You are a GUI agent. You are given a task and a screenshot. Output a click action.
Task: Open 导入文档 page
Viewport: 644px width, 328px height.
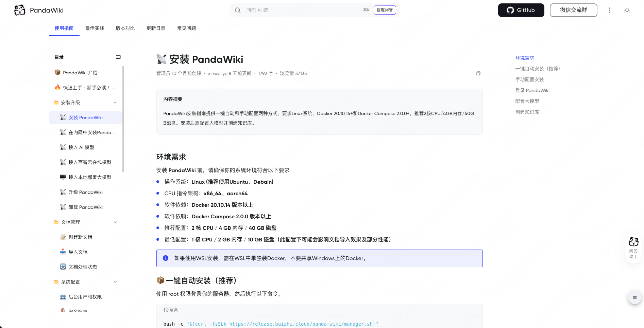78,252
